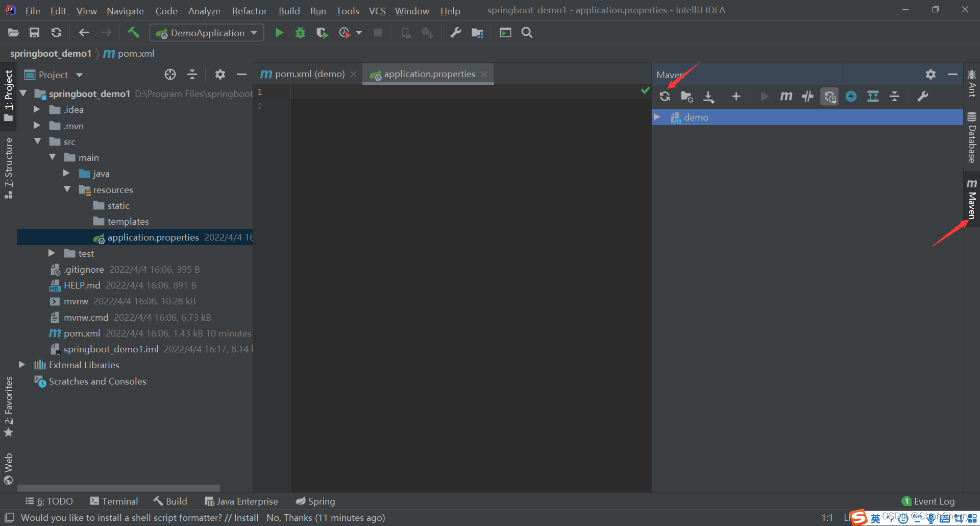Screen dimensions: 980x526
Task: Toggle the Database tool window stripe
Action: point(972,137)
